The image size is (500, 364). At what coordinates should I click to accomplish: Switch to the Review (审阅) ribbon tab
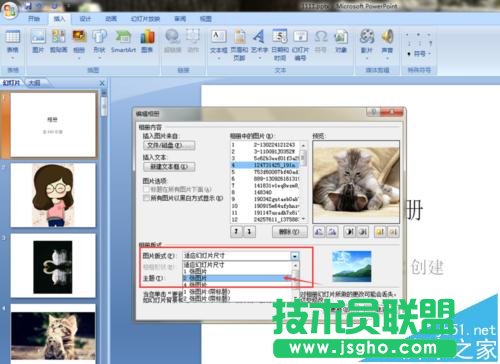pos(180,19)
